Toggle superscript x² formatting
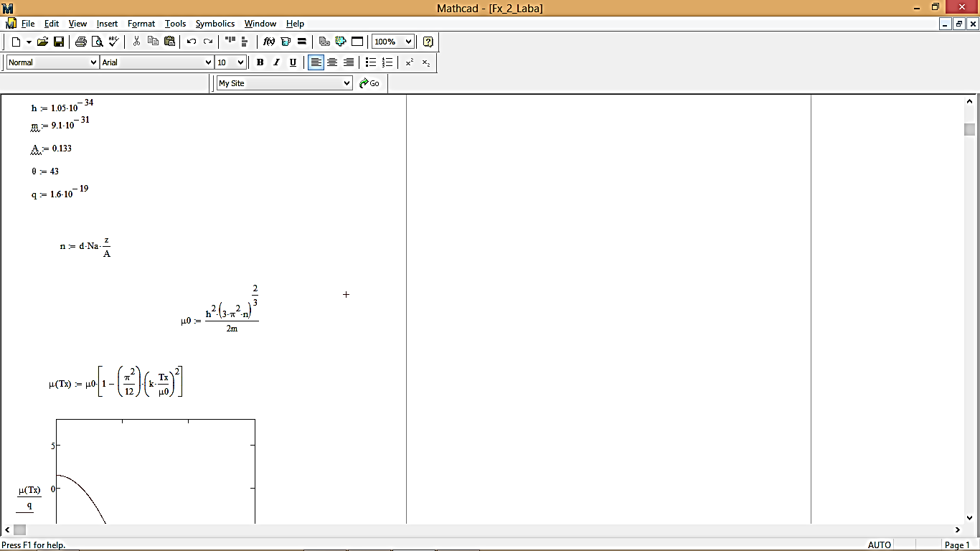The height and width of the screenshot is (551, 980). (410, 62)
